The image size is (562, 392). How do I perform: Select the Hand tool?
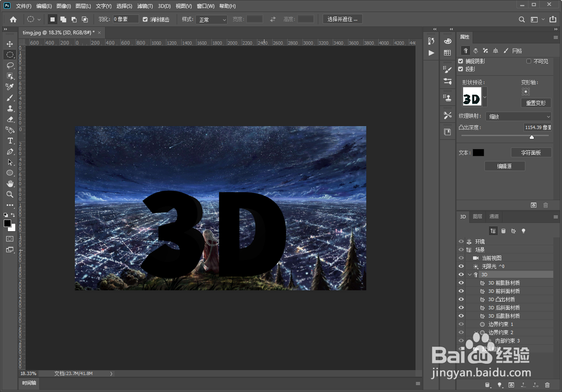point(10,184)
